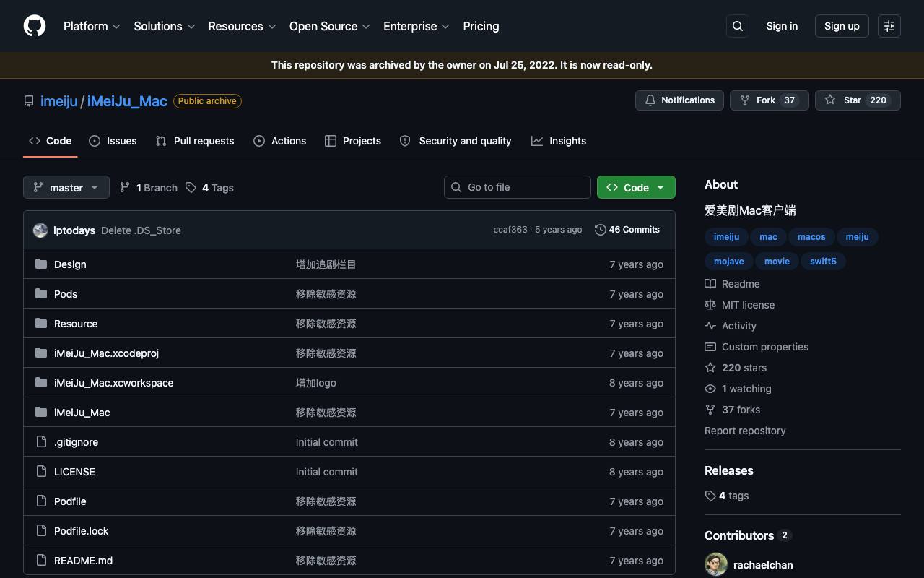Open the master branch switcher dropdown

(x=66, y=187)
